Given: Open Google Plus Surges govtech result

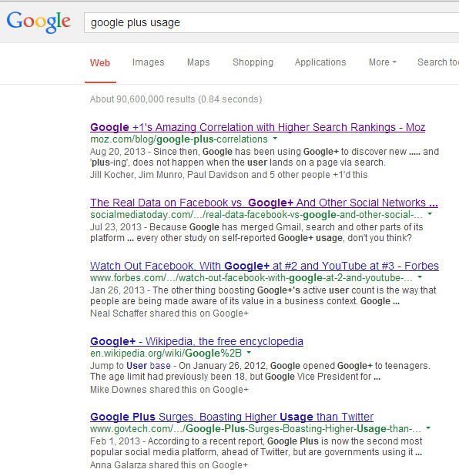Looking at the screenshot, I should tap(232, 417).
